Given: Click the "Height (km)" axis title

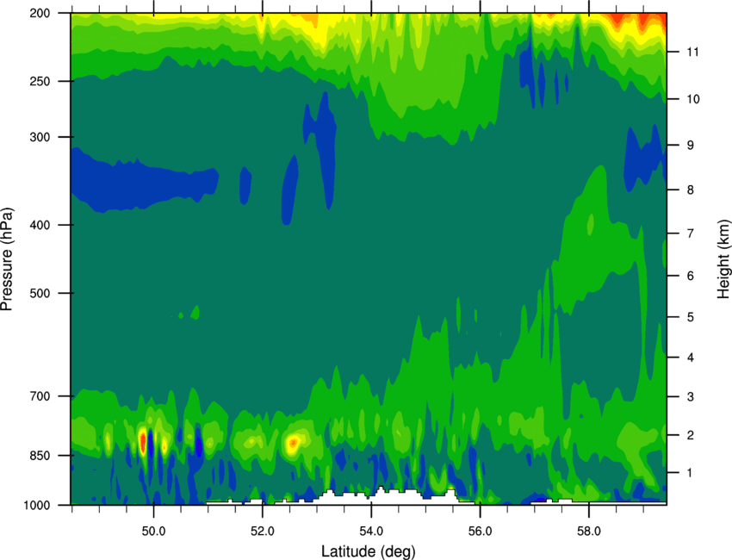Looking at the screenshot, I should coord(723,258).
